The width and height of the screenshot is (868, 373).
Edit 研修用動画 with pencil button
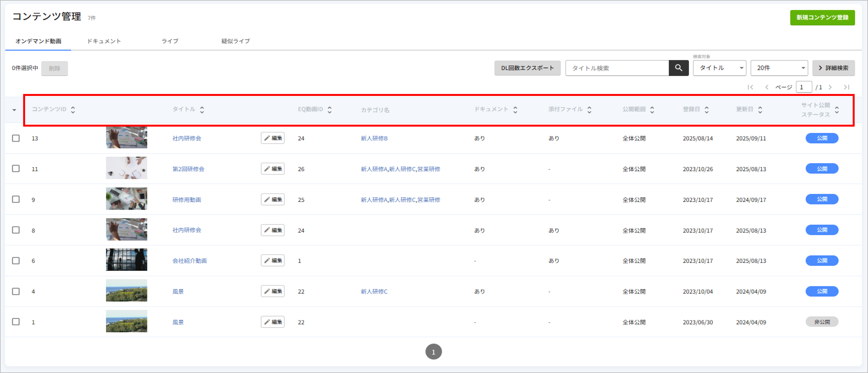(273, 199)
